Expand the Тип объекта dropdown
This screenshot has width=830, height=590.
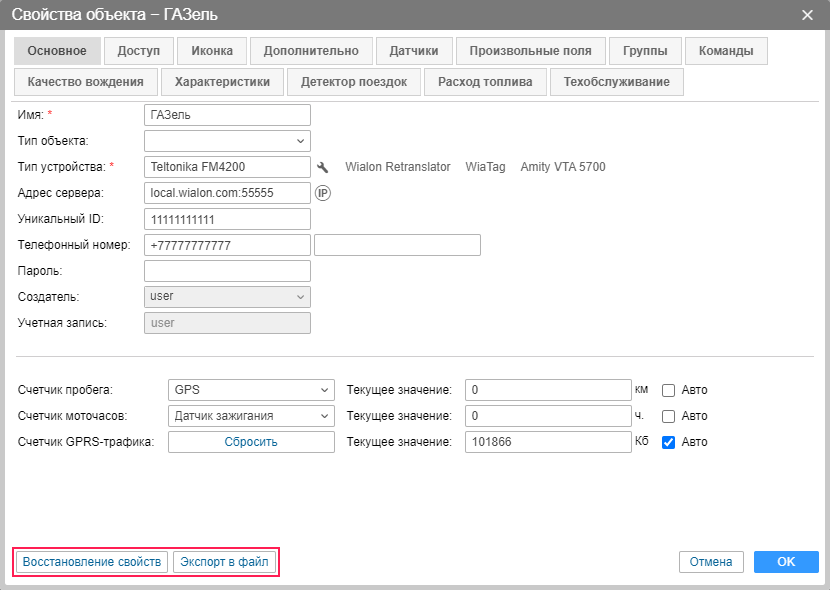227,141
